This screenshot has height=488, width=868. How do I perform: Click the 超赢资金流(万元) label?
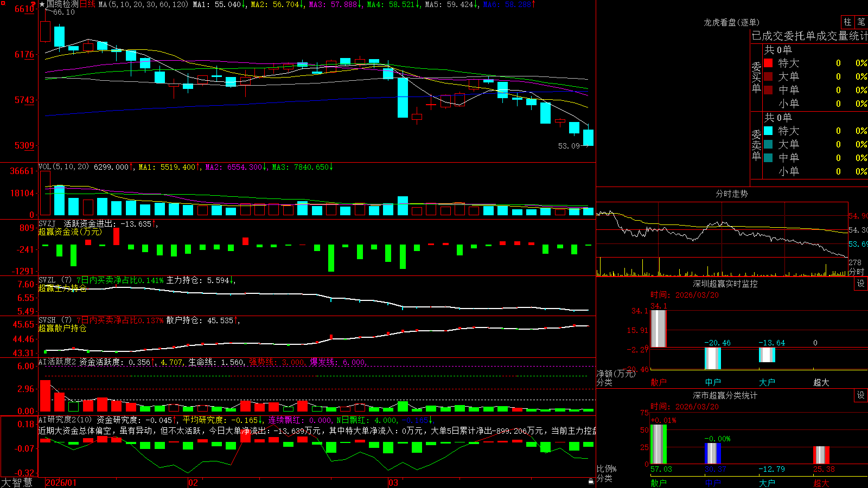(x=70, y=232)
